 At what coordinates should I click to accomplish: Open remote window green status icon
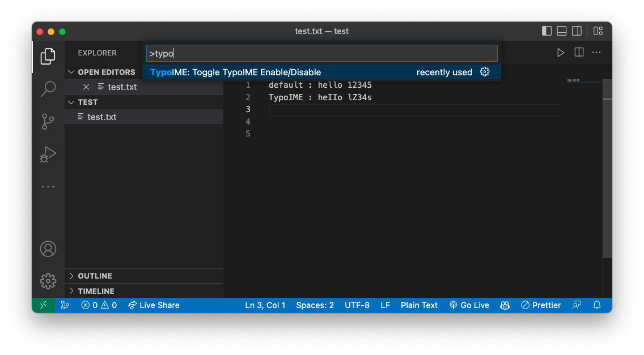pos(43,305)
